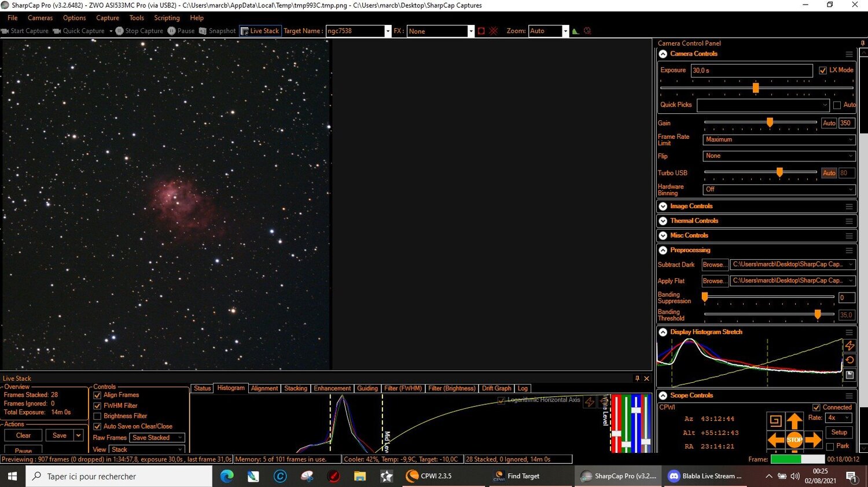Activate the auto-stretch lightning icon in Display Histogram Stretch
Image resolution: width=868 pixels, height=487 pixels.
pos(849,345)
